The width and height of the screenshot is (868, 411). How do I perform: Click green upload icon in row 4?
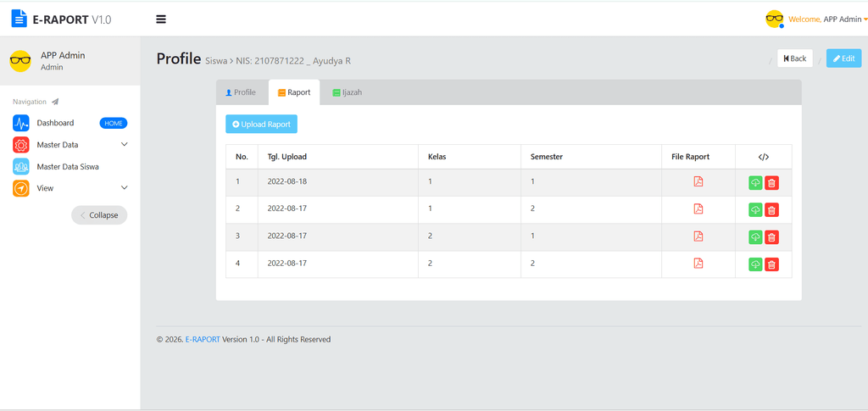(x=755, y=264)
